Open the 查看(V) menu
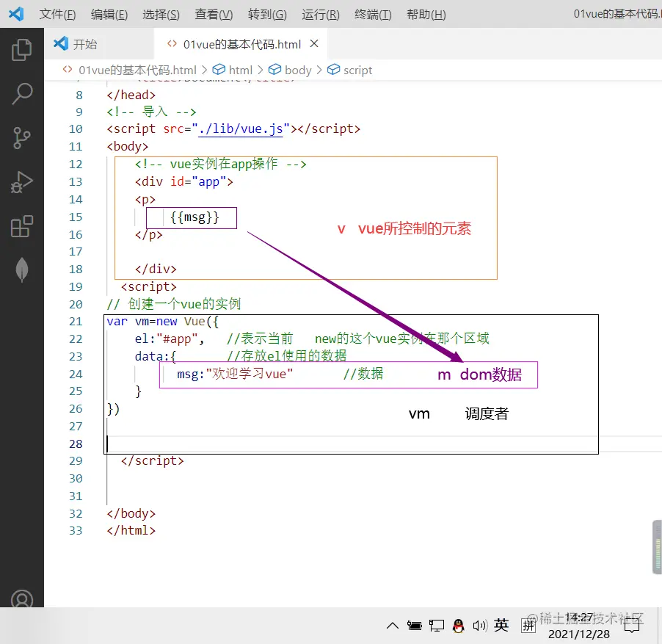The height and width of the screenshot is (644, 662). [214, 15]
